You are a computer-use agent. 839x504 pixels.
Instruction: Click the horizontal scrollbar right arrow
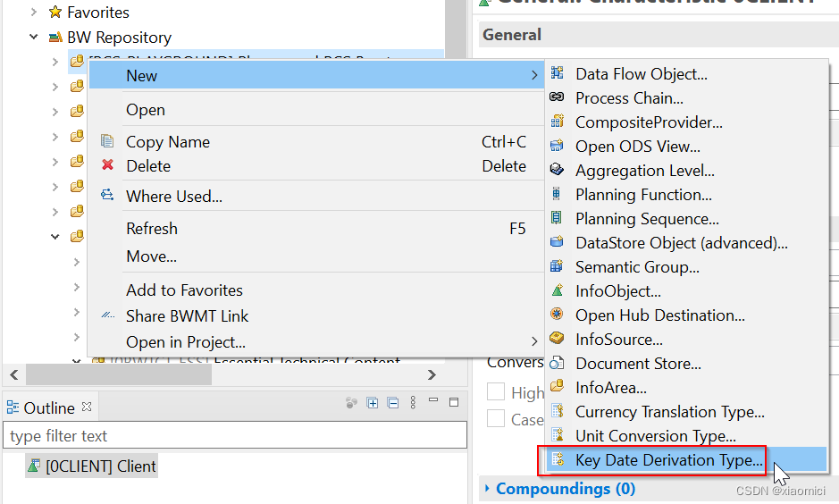[x=432, y=374]
